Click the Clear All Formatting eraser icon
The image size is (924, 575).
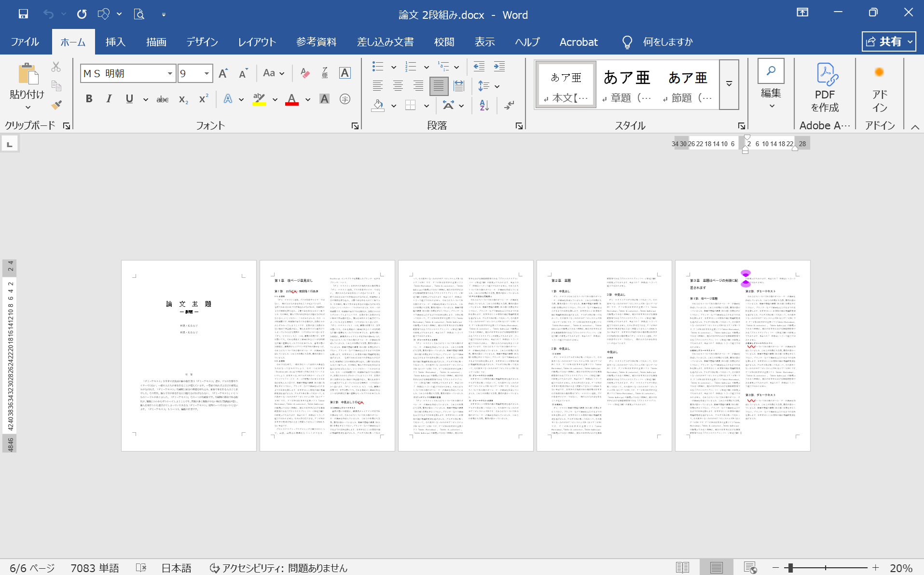[x=305, y=73]
